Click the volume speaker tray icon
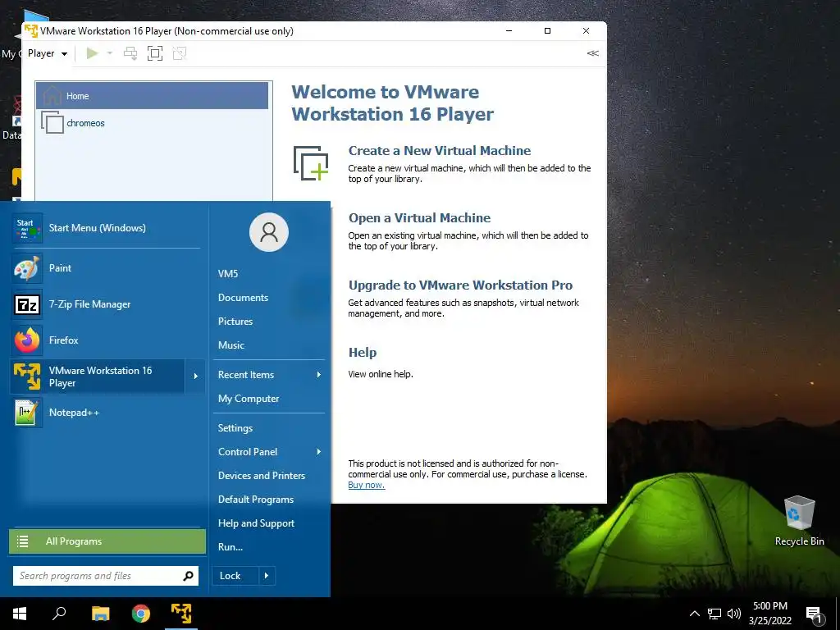The height and width of the screenshot is (630, 840). [734, 614]
